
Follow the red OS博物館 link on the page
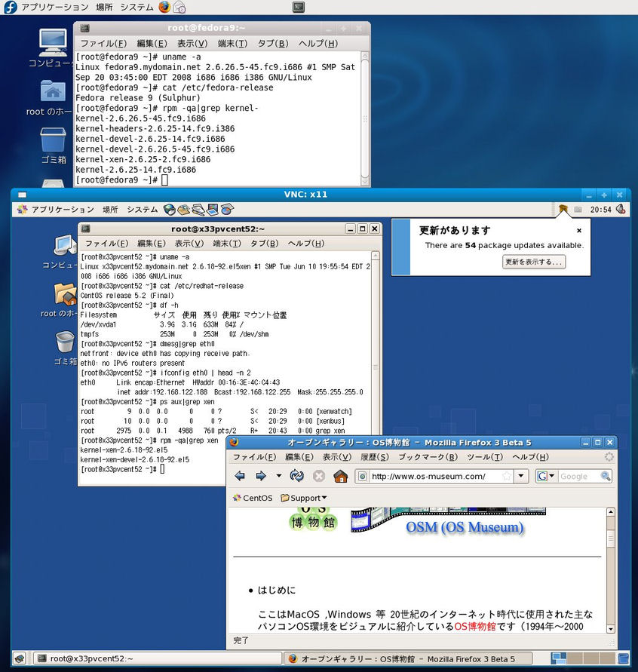475,626
